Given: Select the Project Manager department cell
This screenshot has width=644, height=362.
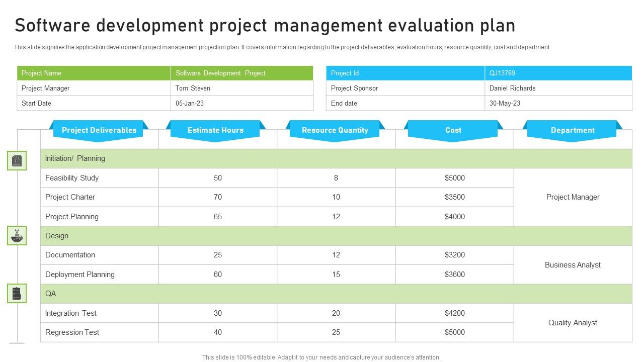Looking at the screenshot, I should click(x=573, y=197).
